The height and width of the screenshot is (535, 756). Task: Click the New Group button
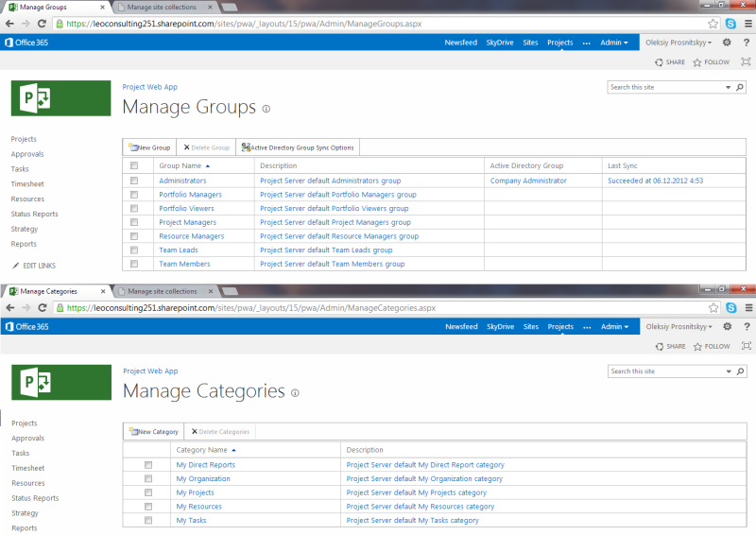(x=149, y=147)
